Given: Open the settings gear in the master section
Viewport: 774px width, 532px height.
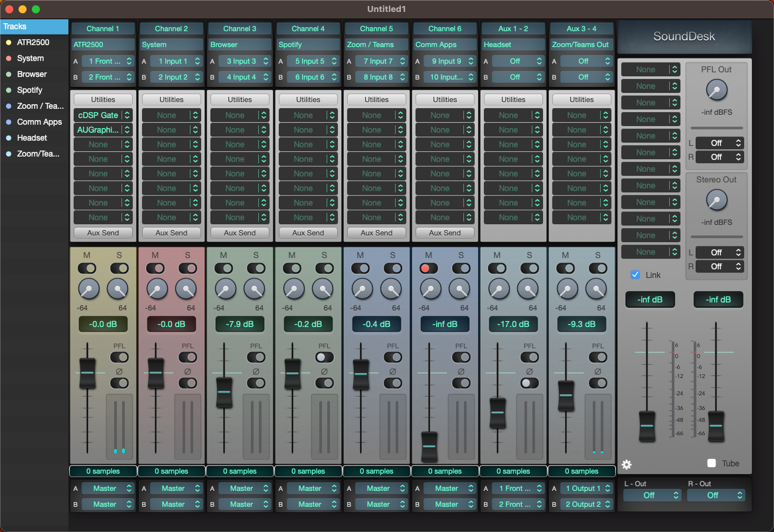Looking at the screenshot, I should 626,464.
